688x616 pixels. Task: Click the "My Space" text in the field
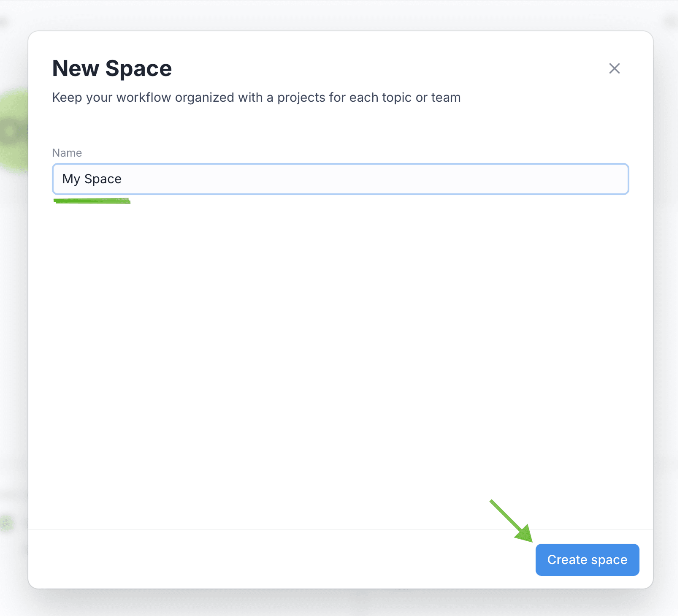pyautogui.click(x=92, y=179)
